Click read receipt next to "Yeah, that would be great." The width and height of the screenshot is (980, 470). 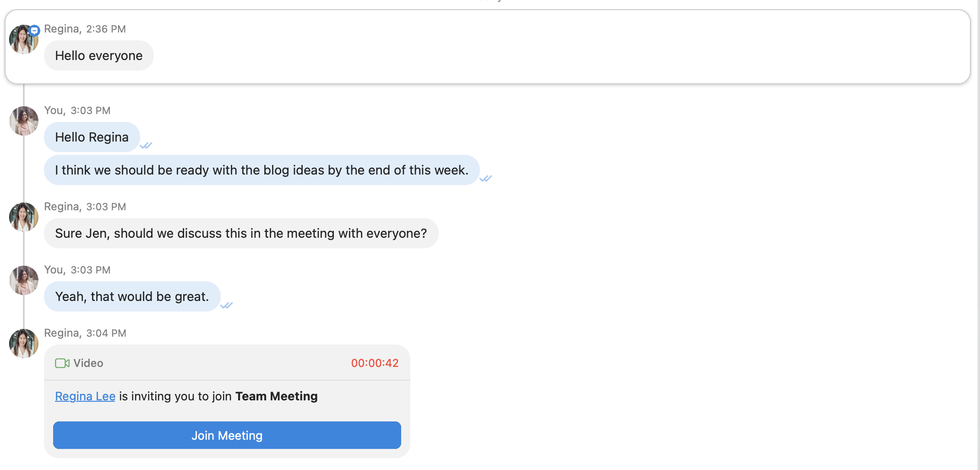click(x=227, y=306)
